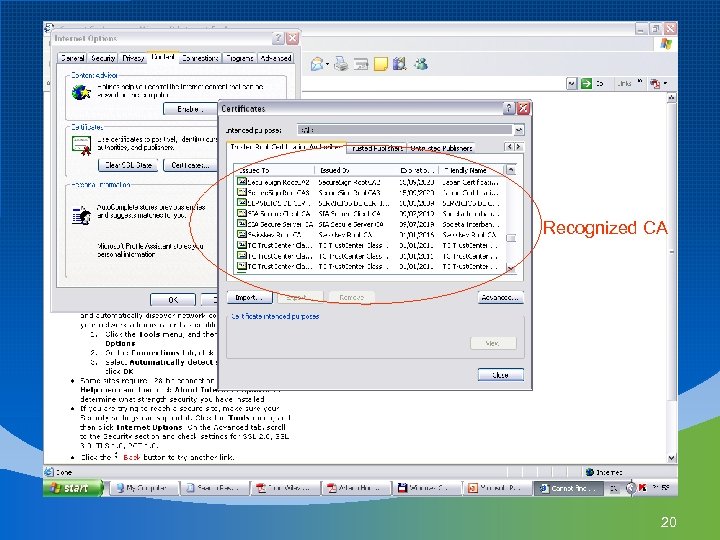Select the Swisskey Root CA row
Image resolution: width=720 pixels, height=540 pixels.
point(370,235)
